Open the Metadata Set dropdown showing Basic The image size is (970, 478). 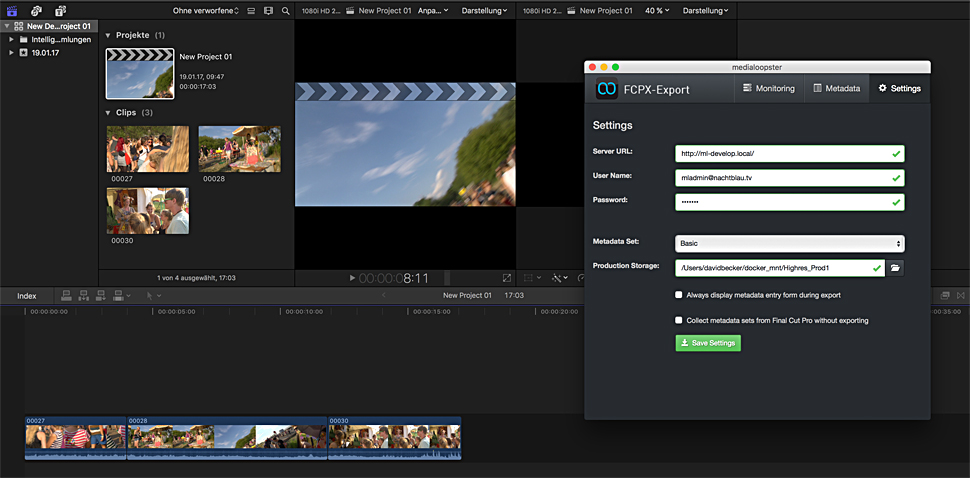tap(789, 243)
